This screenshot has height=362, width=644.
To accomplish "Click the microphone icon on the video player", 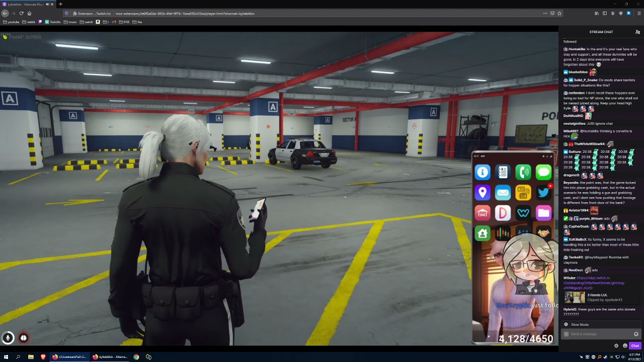I will point(8,338).
